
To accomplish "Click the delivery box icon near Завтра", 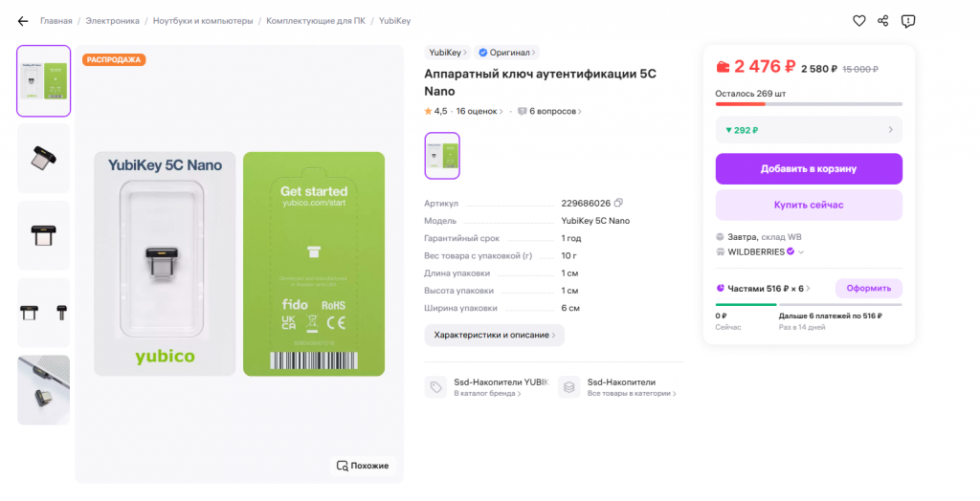I will pos(720,237).
